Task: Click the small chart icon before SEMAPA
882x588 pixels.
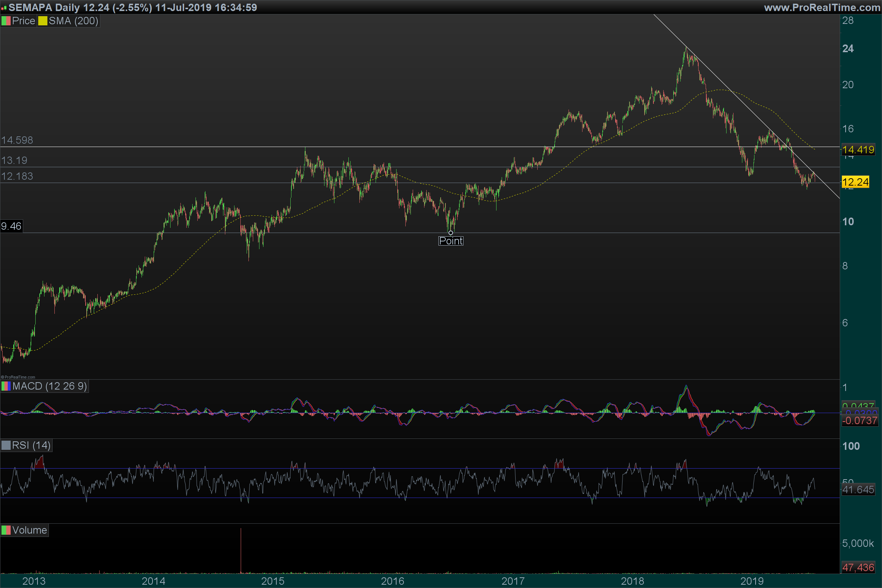Action: (x=4, y=8)
